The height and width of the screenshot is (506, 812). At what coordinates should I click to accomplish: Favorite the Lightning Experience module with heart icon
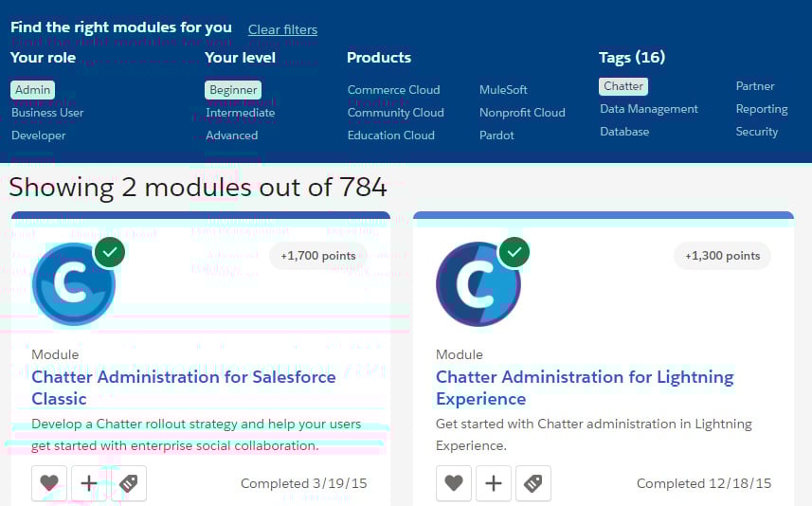coord(454,483)
